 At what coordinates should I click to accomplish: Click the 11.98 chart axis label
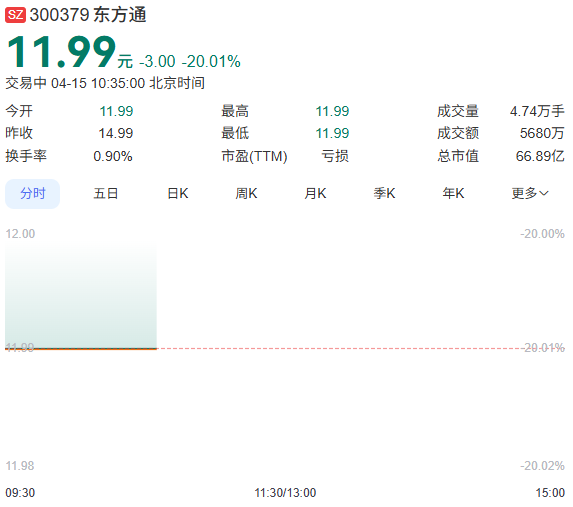(x=20, y=466)
